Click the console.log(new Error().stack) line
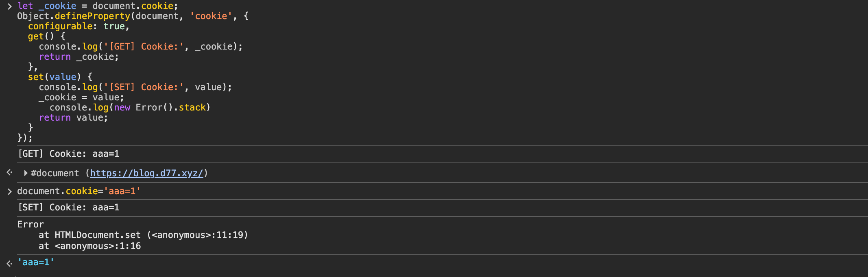The height and width of the screenshot is (277, 868). pyautogui.click(x=130, y=108)
